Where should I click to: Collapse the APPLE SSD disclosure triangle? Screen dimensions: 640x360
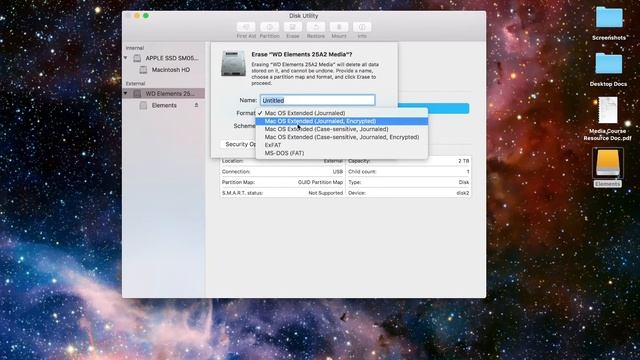pyautogui.click(x=126, y=58)
